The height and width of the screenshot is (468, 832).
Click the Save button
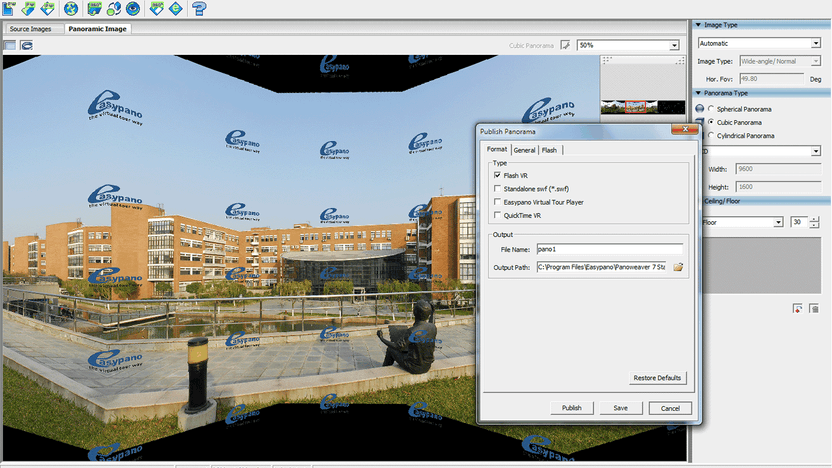[620, 408]
